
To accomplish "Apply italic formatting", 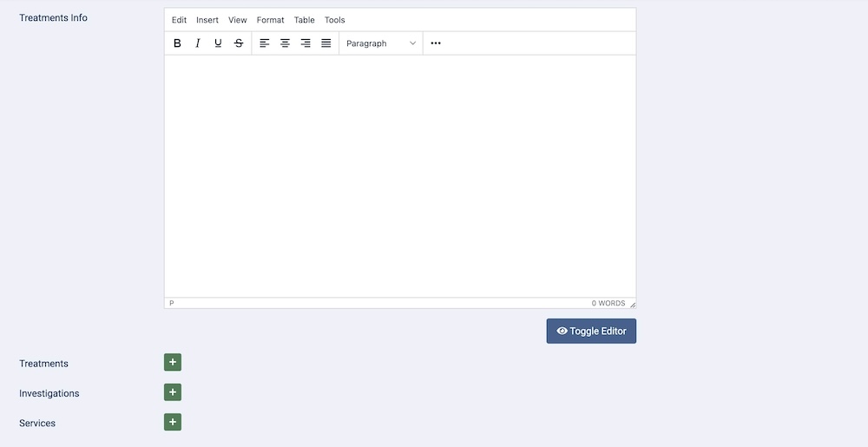I will coord(198,43).
